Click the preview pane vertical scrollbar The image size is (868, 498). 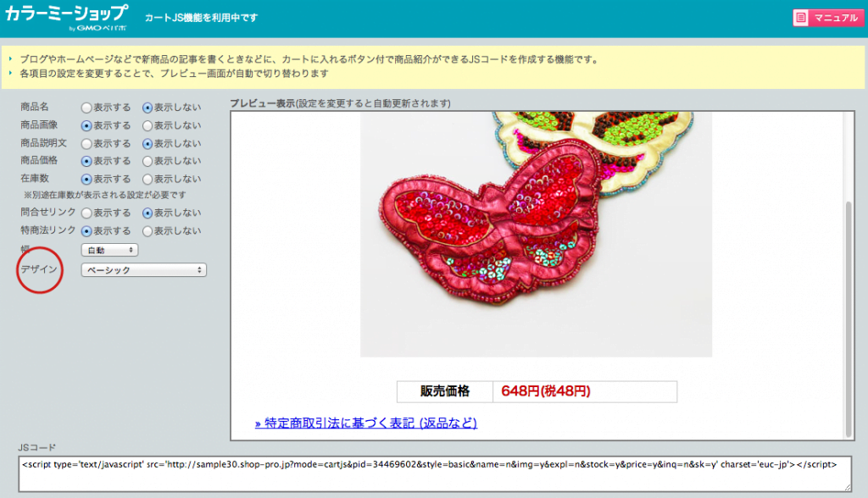coord(849,313)
